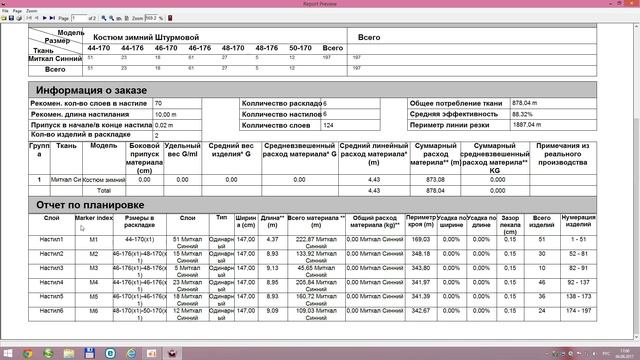Open the File Explorer taskbar icon
The image size is (640, 360).
(x=69, y=353)
